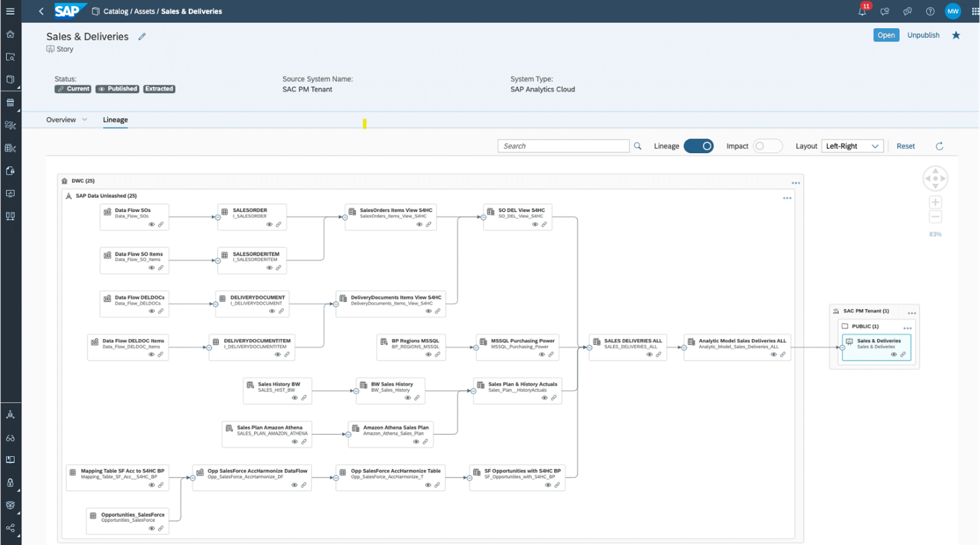
Task: Turn off the Lineage switch
Action: coord(698,146)
